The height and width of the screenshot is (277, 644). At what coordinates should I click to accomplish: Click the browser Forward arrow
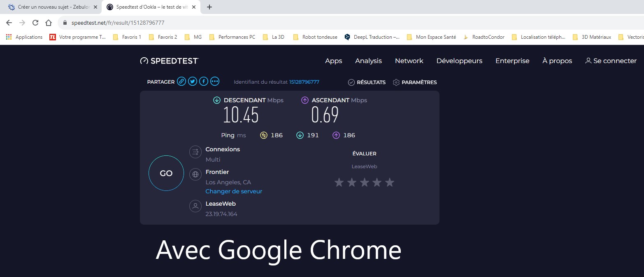pos(22,23)
